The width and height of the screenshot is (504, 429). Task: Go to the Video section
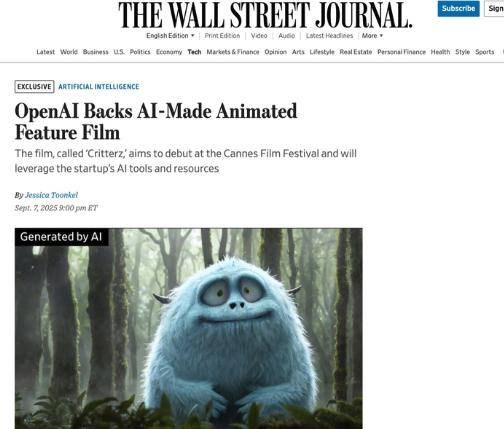point(259,36)
